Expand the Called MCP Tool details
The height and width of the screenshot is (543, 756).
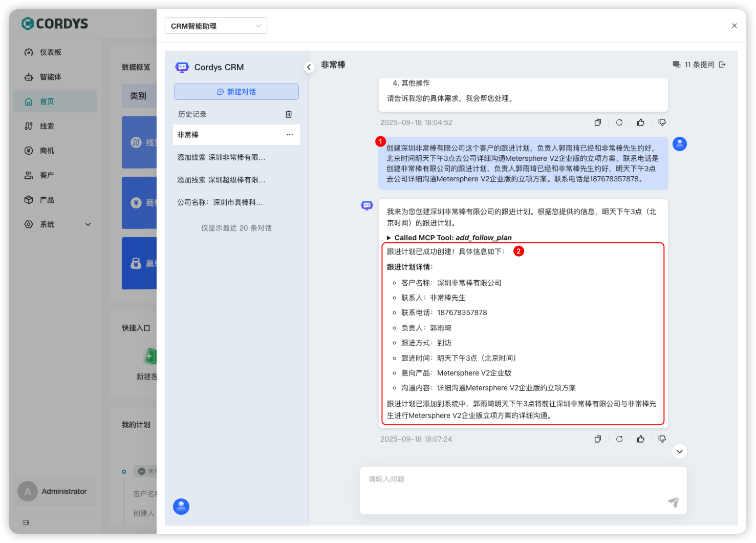coord(390,238)
